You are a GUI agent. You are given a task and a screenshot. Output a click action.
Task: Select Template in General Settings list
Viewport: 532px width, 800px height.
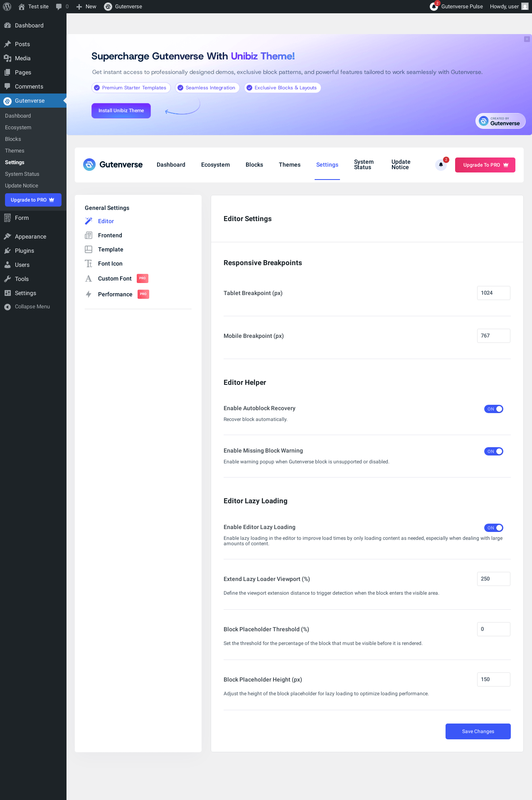pyautogui.click(x=111, y=249)
